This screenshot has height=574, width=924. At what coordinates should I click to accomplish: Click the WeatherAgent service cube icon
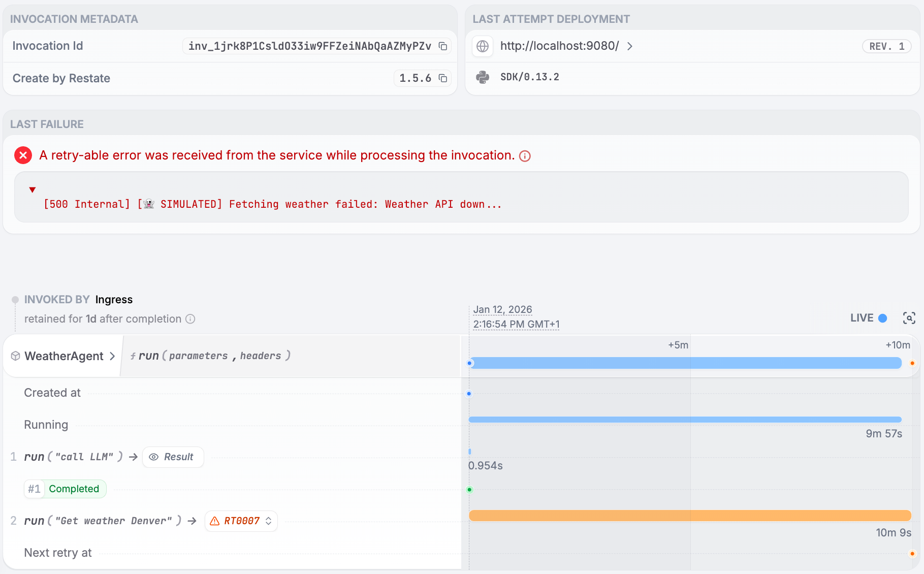pyautogui.click(x=16, y=356)
